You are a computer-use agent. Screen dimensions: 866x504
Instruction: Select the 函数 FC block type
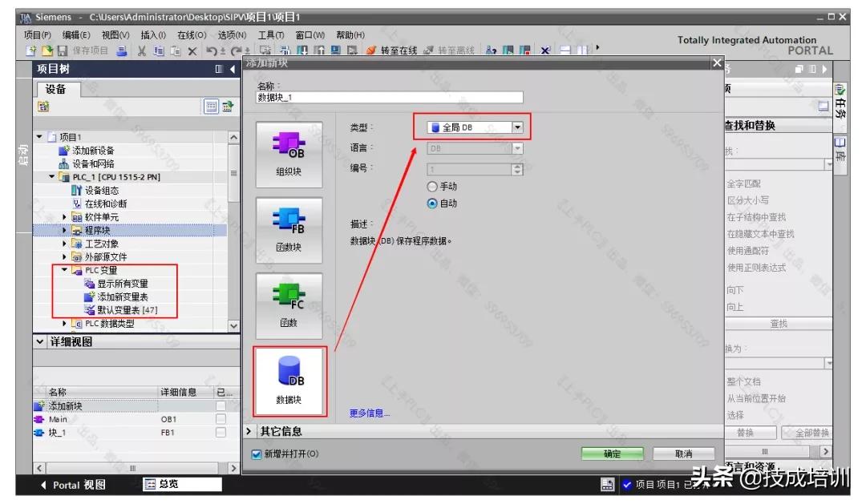point(289,306)
